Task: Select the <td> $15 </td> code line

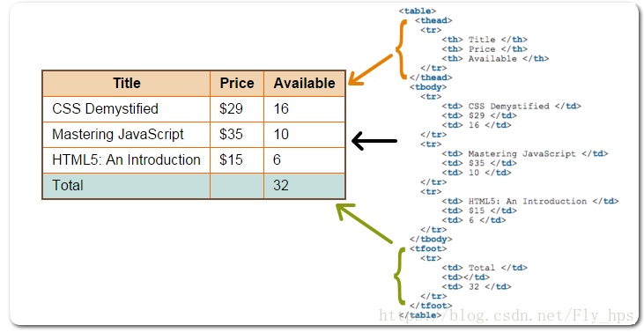Action: 479,211
